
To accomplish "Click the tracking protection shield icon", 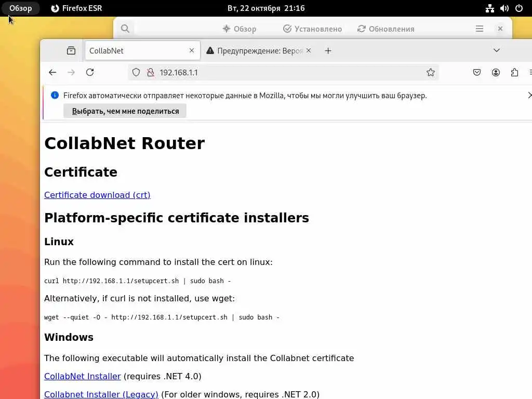I will tap(136, 72).
